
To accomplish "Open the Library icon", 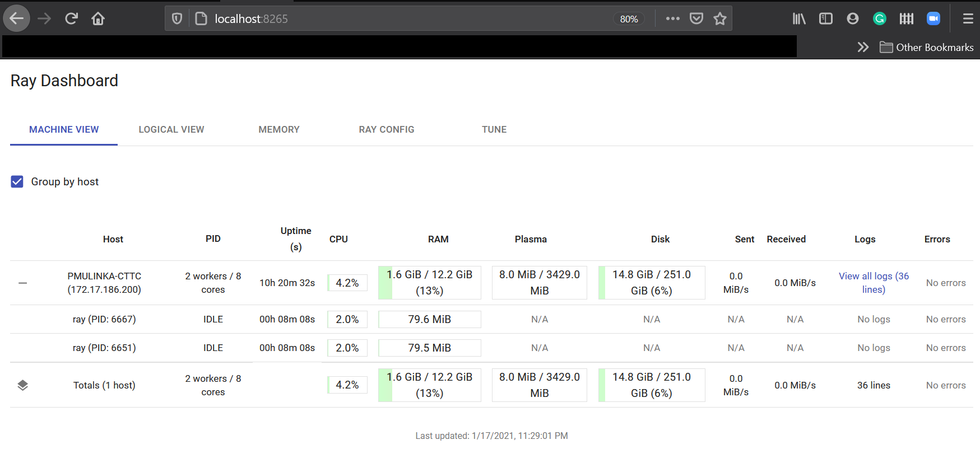I will 799,18.
